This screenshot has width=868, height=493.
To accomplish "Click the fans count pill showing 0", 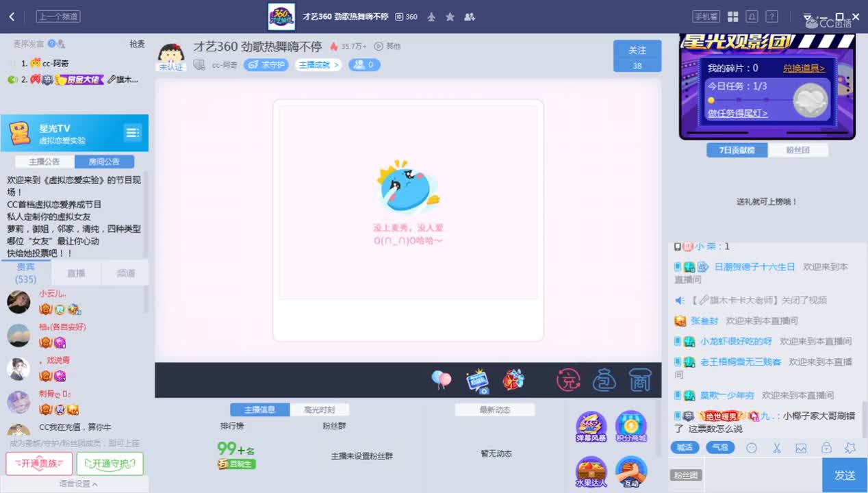I will (x=364, y=65).
